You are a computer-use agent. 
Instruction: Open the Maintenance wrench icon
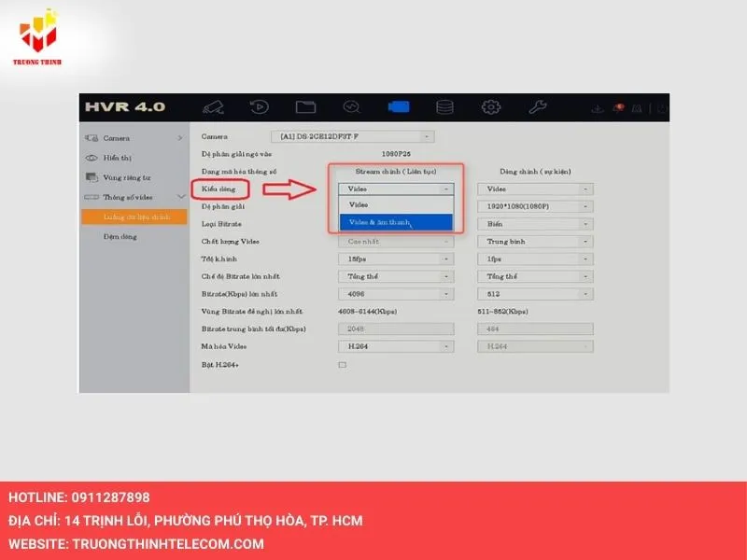538,106
